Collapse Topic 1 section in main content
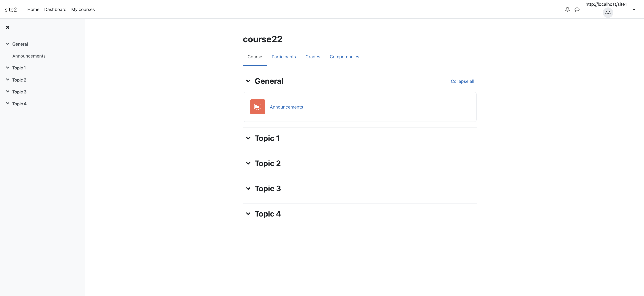This screenshot has height=296, width=644. pyautogui.click(x=248, y=138)
